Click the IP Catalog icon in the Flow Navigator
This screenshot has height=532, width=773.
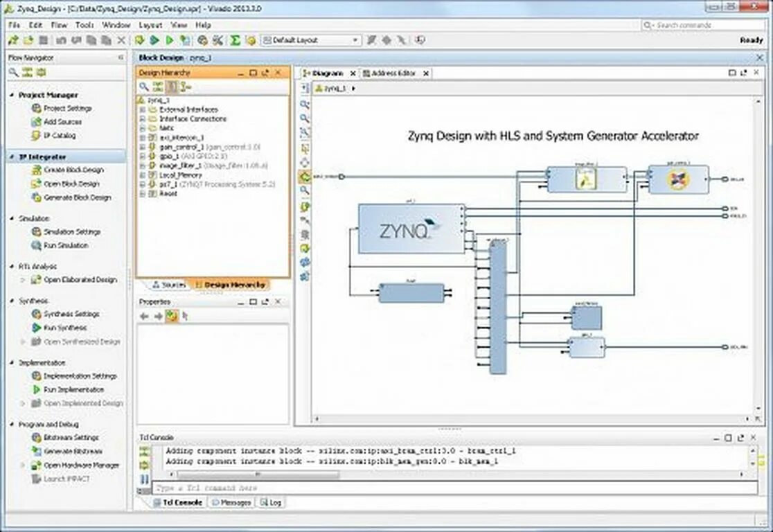(x=36, y=135)
